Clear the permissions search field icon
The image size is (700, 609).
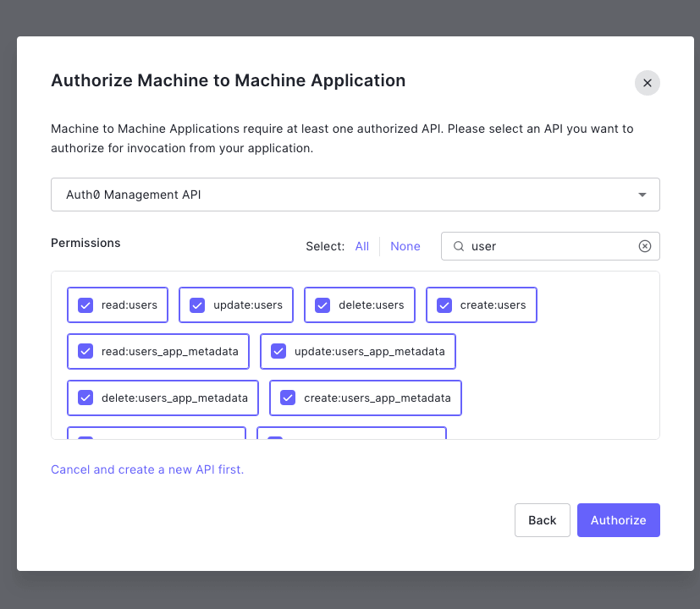pos(645,246)
